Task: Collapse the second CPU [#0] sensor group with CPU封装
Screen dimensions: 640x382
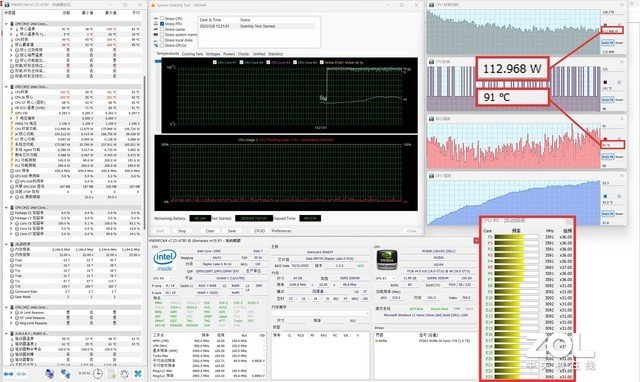Action: point(6,87)
